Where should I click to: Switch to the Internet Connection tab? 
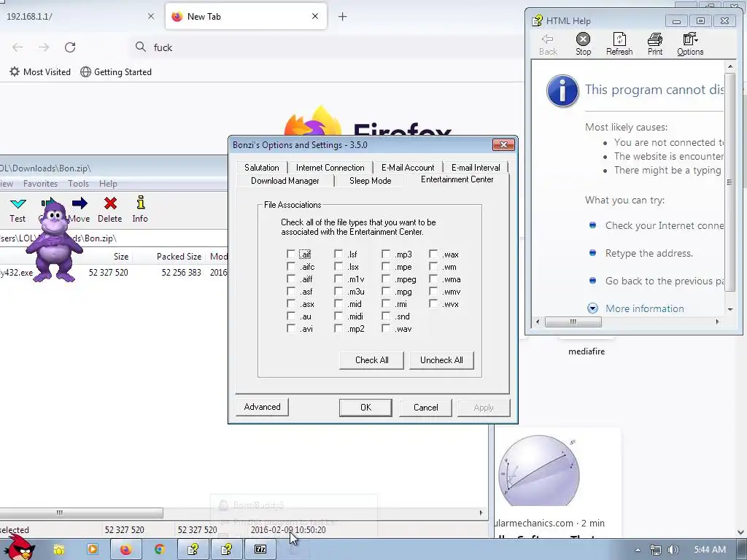coord(330,168)
